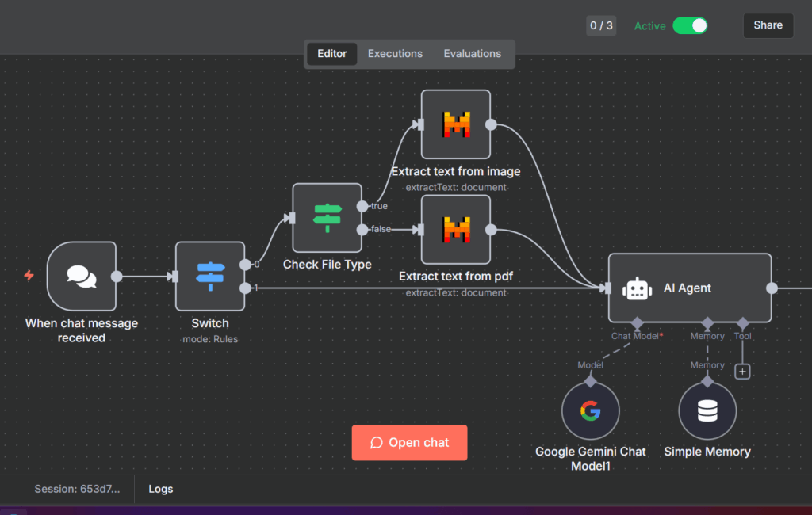Click the red lightning trigger icon

click(29, 276)
